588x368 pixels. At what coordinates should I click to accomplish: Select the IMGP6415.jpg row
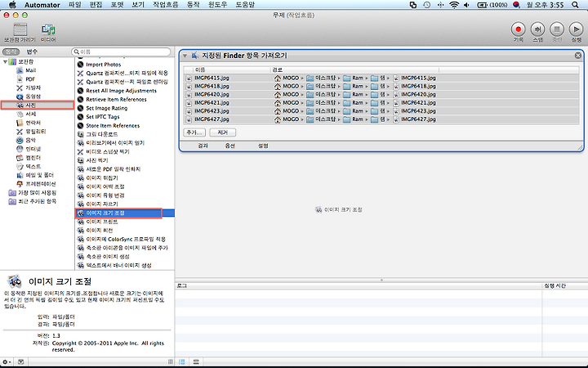(381, 78)
